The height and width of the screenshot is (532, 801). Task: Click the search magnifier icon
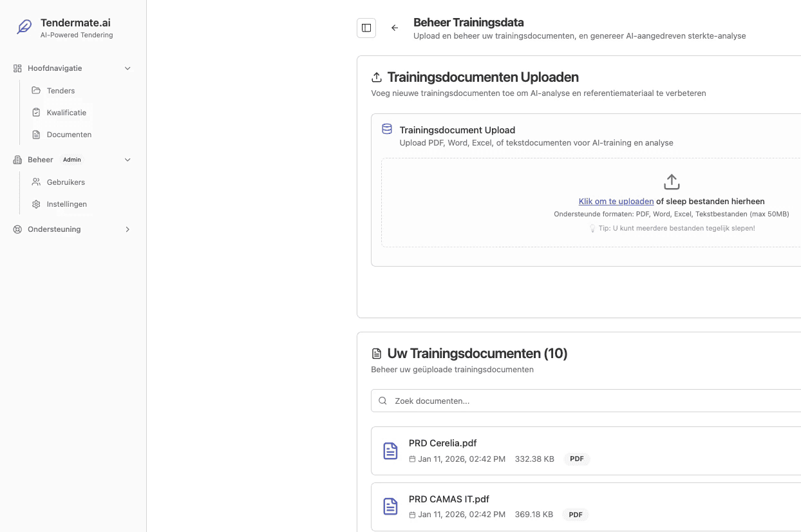pyautogui.click(x=382, y=401)
